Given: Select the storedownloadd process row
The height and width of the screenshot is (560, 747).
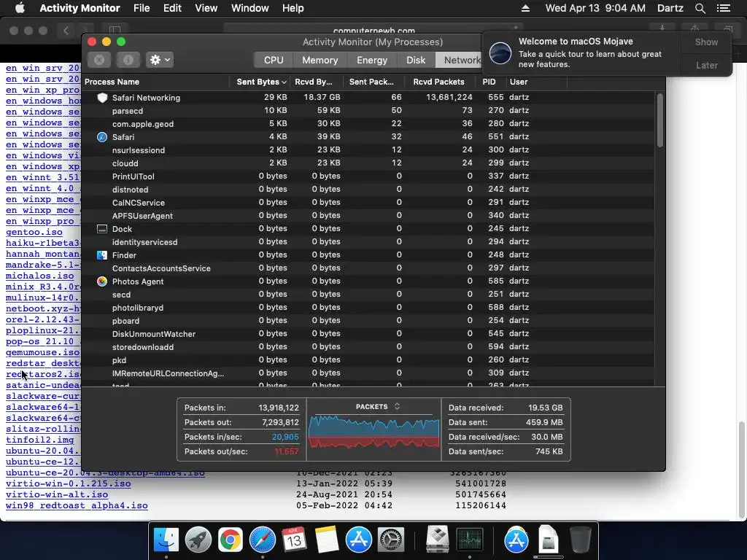Looking at the screenshot, I should click(x=368, y=346).
